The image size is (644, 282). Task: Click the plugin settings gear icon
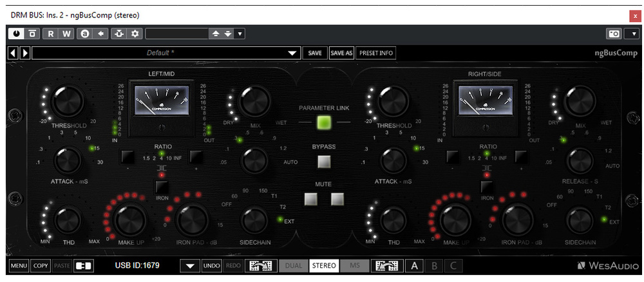tap(135, 33)
